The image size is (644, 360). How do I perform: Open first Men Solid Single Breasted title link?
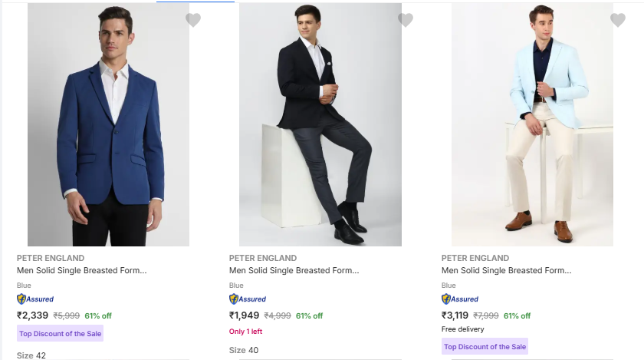82,270
